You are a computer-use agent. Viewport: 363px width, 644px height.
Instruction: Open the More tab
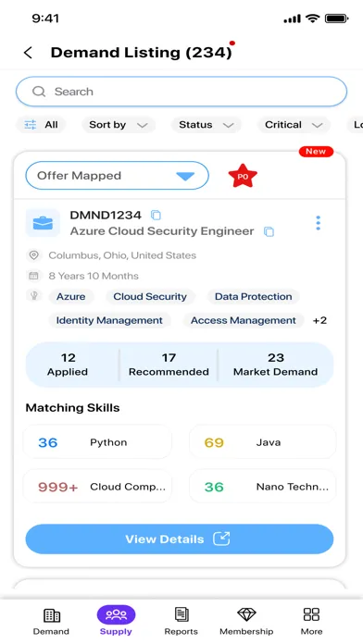tap(311, 621)
